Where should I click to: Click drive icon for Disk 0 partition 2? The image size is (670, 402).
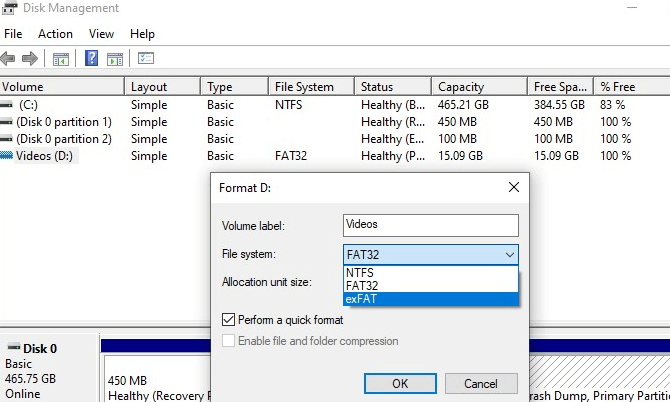click(x=6, y=139)
